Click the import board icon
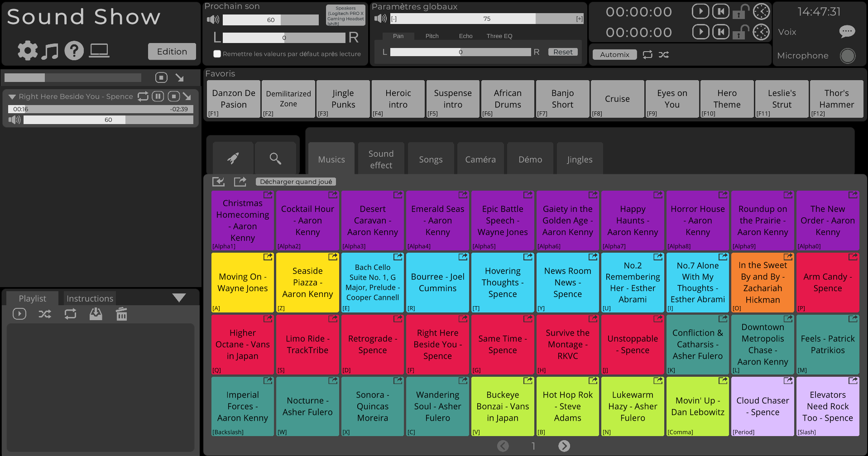The image size is (868, 456). tap(218, 182)
